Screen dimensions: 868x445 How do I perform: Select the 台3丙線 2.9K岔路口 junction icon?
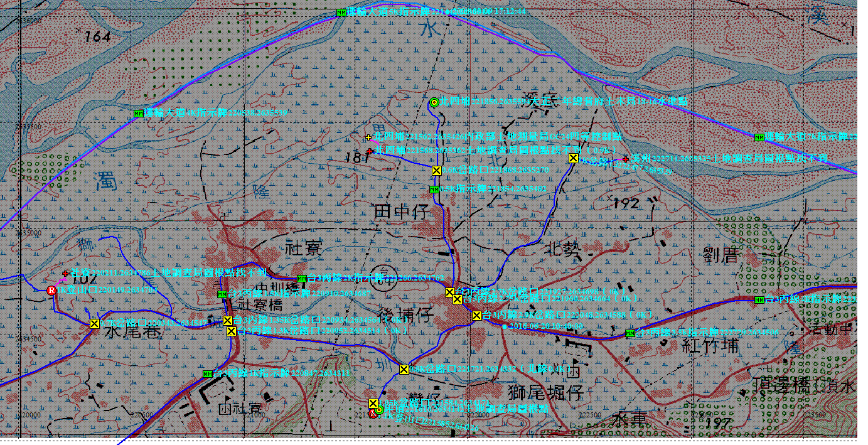pyautogui.click(x=476, y=315)
